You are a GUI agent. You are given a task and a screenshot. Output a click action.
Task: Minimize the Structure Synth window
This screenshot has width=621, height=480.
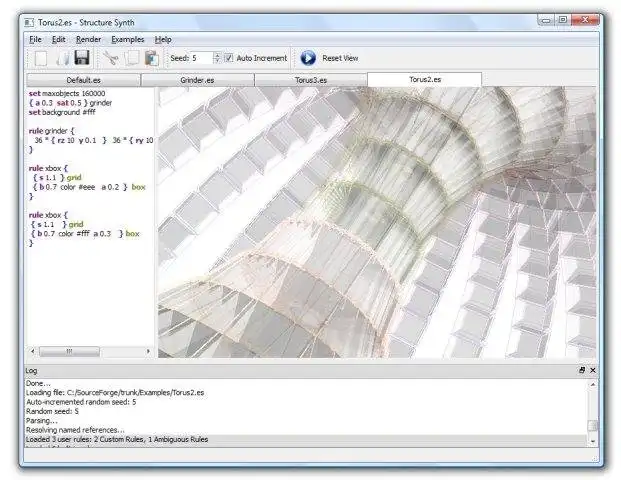(x=546, y=20)
